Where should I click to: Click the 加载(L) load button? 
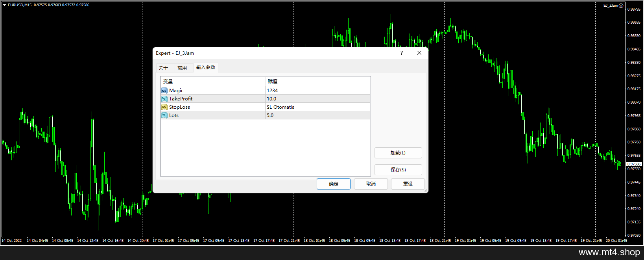coord(398,153)
